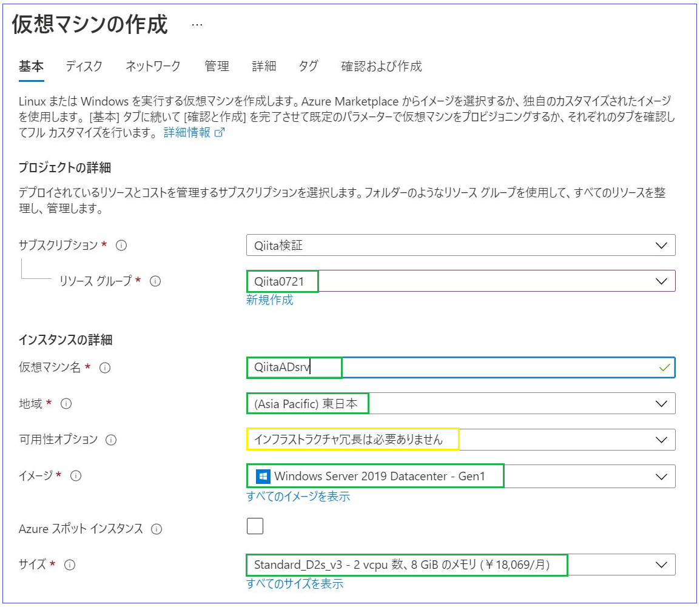The image size is (700, 607).
Task: Click すべてのイメージを表示 link
Action: (x=298, y=496)
